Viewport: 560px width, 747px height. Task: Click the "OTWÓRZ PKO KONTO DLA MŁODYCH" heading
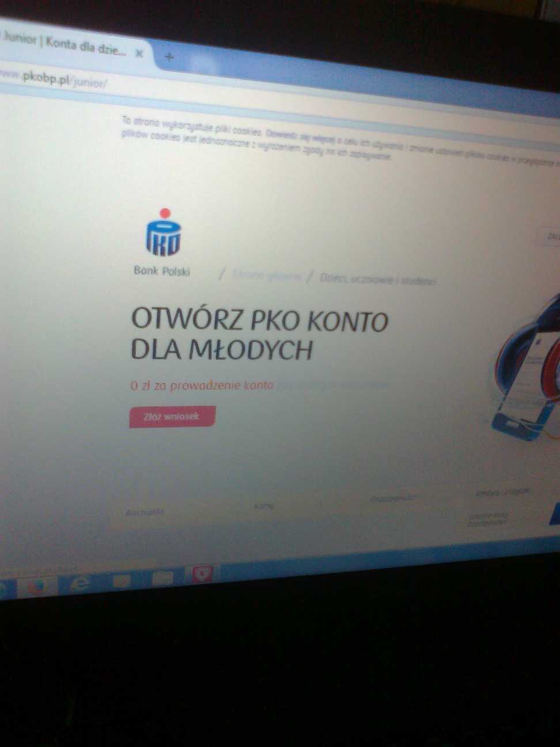pyautogui.click(x=259, y=334)
